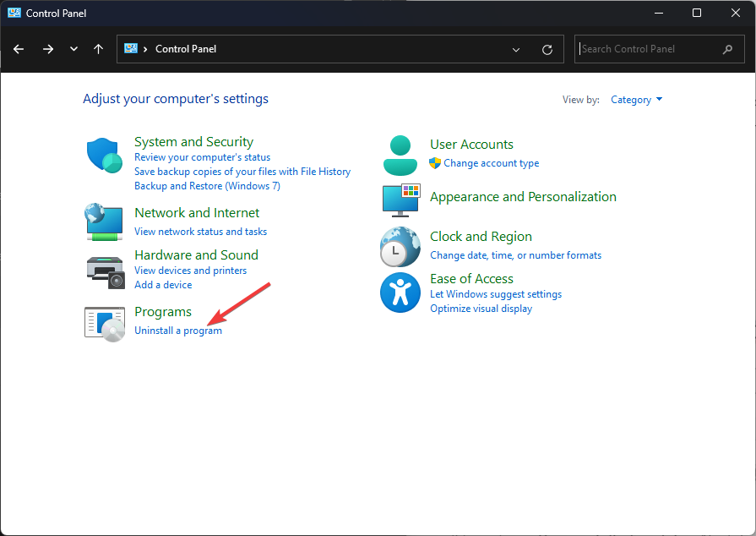This screenshot has width=756, height=536.
Task: Click Optimize visual display link
Action: coord(481,309)
